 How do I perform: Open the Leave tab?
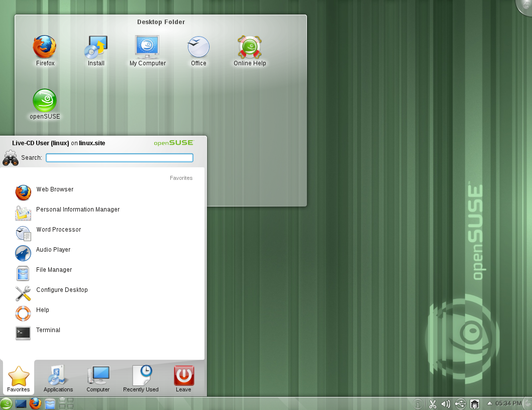183,379
